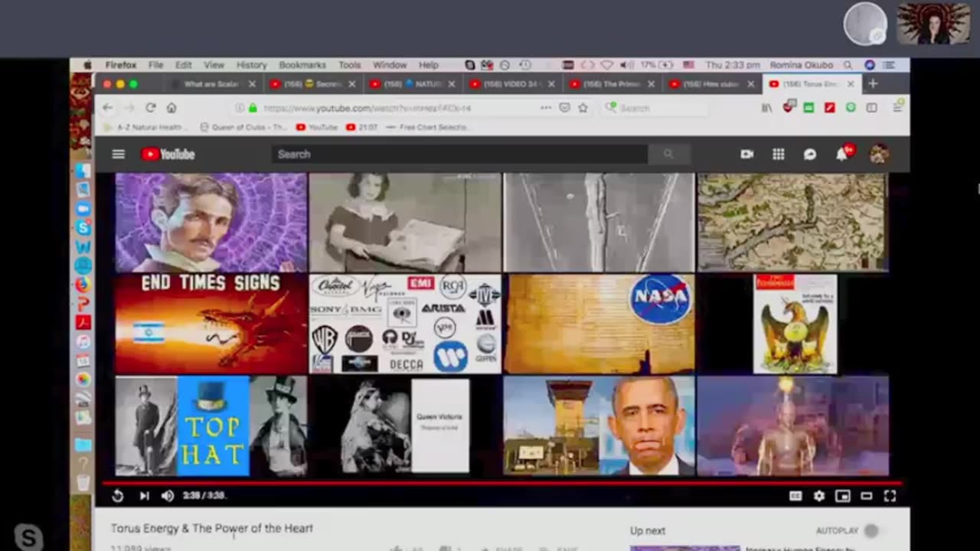The image size is (980, 551).
Task: Toggle Firefox sidebar view
Action: pyautogui.click(x=871, y=108)
